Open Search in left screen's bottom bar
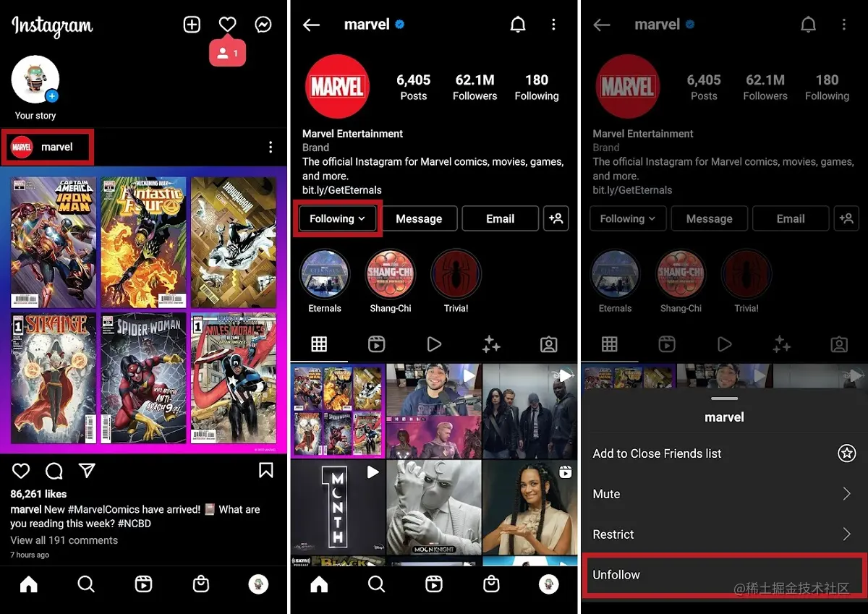The image size is (868, 614). (86, 584)
